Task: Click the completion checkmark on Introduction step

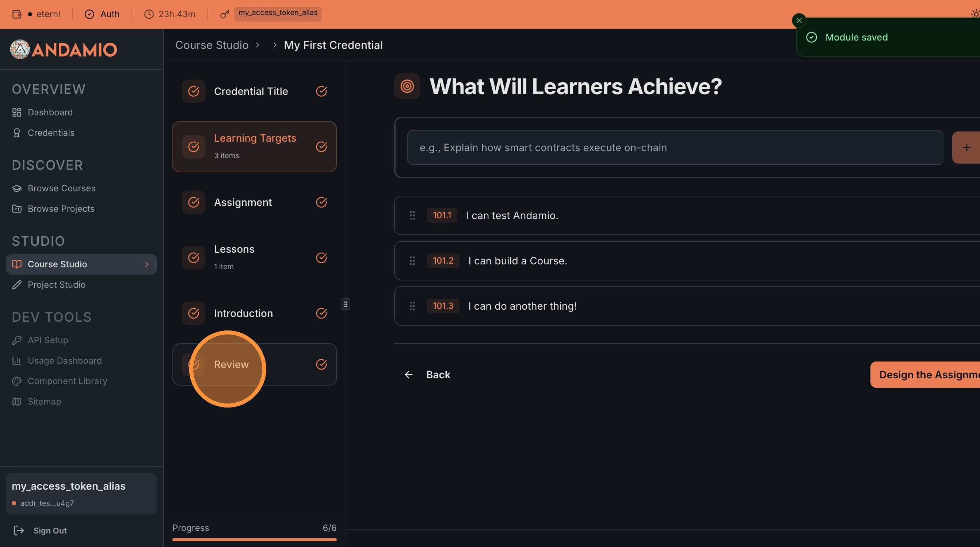Action: click(321, 313)
